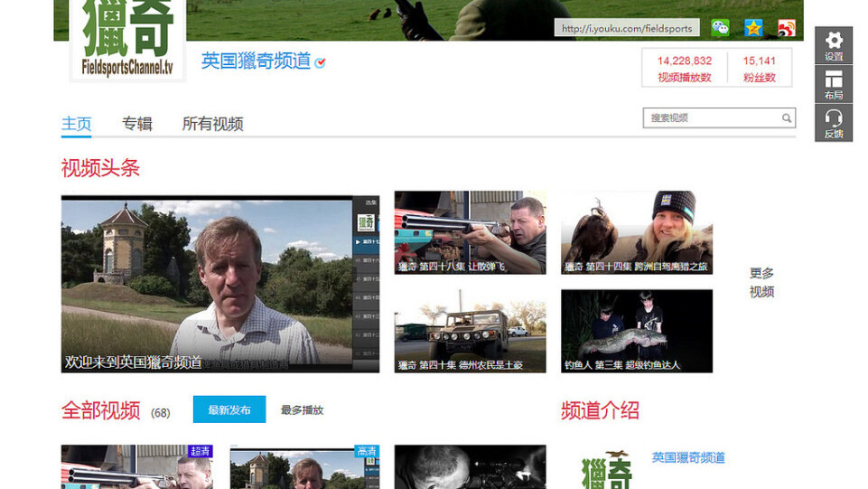Switch to the 专辑 tab
The width and height of the screenshot is (868, 489).
coord(137,124)
